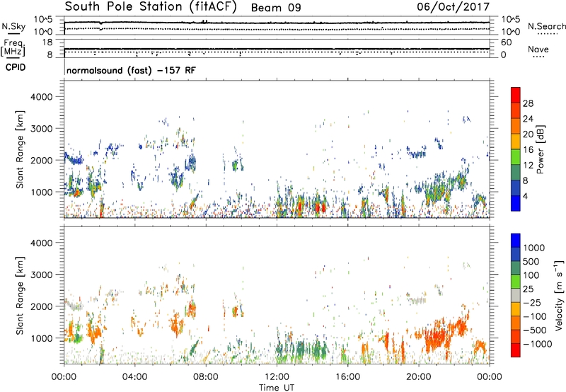This screenshot has height=392, width=566.
Task: Pick the grey -25 to 25 Velocity segment
Action: (x=516, y=296)
